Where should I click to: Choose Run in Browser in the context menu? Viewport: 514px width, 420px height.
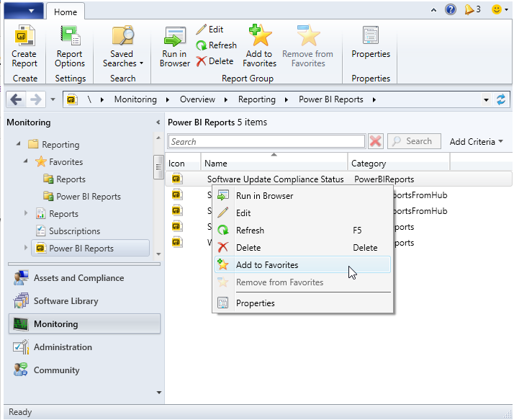pos(302,195)
